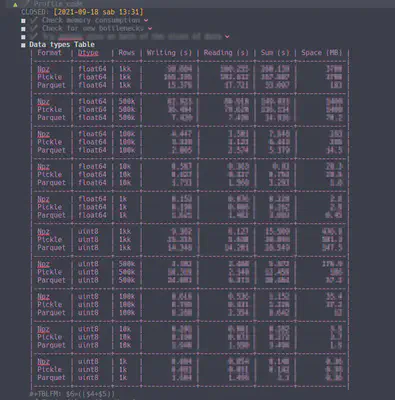Screen dimensions: 395x400
Task: Unfold the third subtask using its pink chevron
Action: (x=227, y=37)
